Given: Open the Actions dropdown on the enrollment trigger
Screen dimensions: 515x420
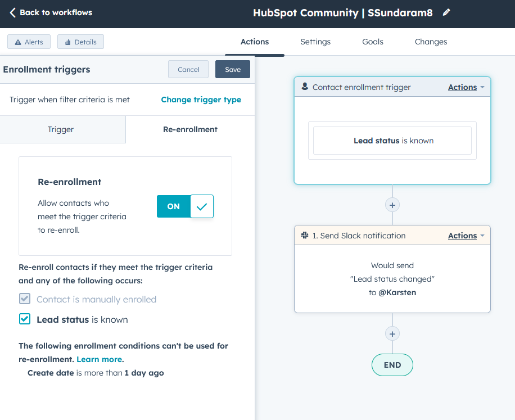Looking at the screenshot, I should (x=462, y=87).
